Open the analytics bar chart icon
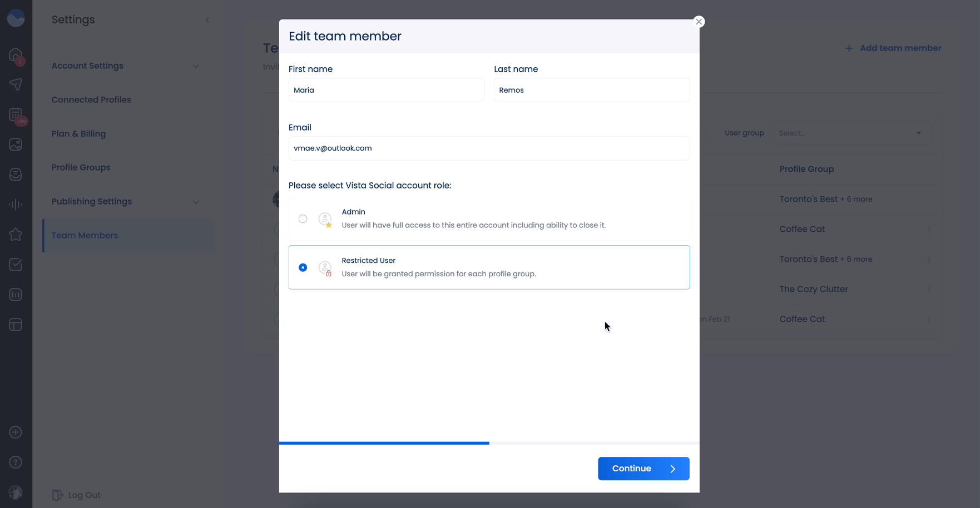The image size is (980, 508). coord(16,295)
